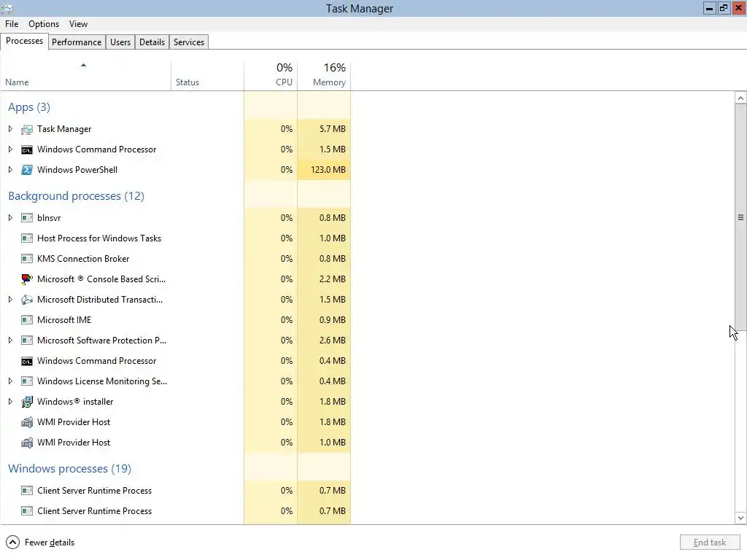
Task: Click the 2.2 MB memory value
Action: click(x=333, y=279)
